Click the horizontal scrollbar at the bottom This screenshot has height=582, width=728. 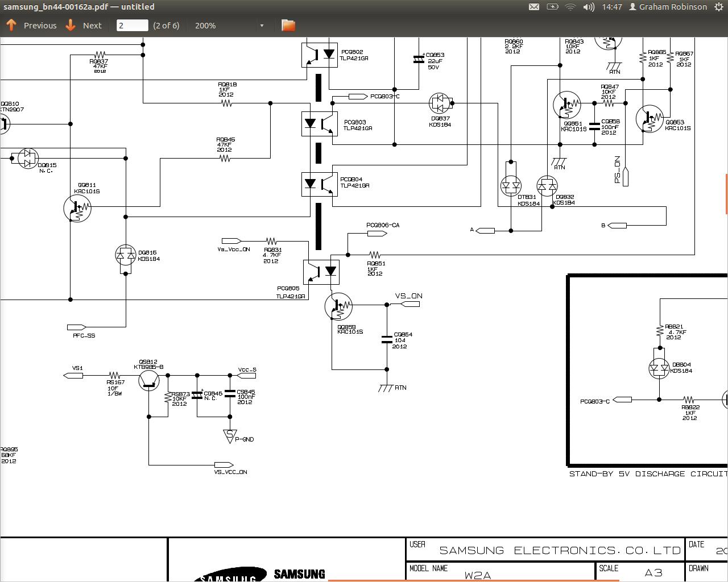(473, 580)
